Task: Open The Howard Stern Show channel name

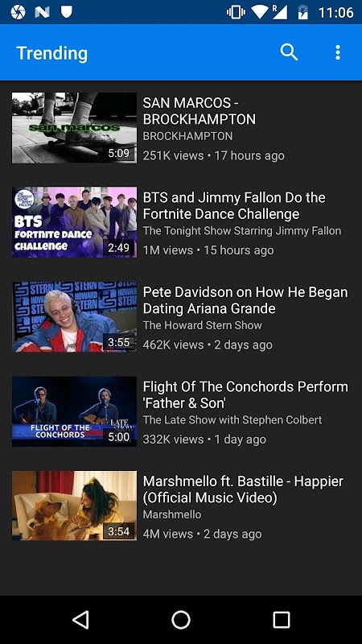Action: (x=203, y=325)
